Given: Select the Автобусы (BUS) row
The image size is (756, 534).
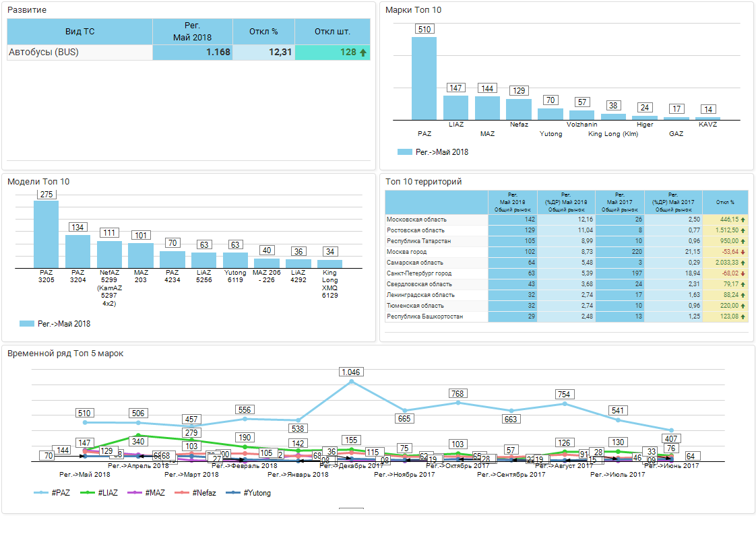Looking at the screenshot, I should pyautogui.click(x=44, y=53).
